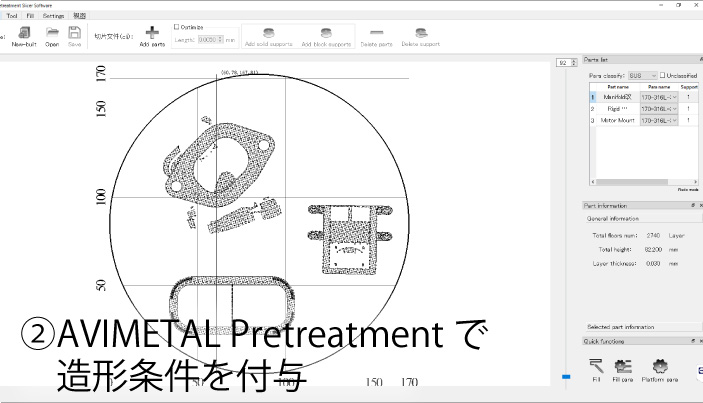Image resolution: width=703 pixels, height=403 pixels.
Task: Tick the Unclassified checkbox
Action: (662, 75)
